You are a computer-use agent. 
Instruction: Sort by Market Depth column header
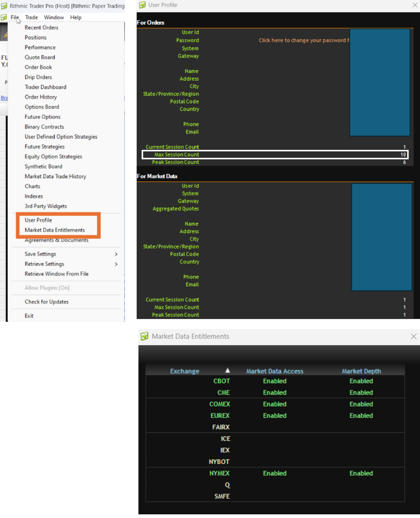pos(361,371)
